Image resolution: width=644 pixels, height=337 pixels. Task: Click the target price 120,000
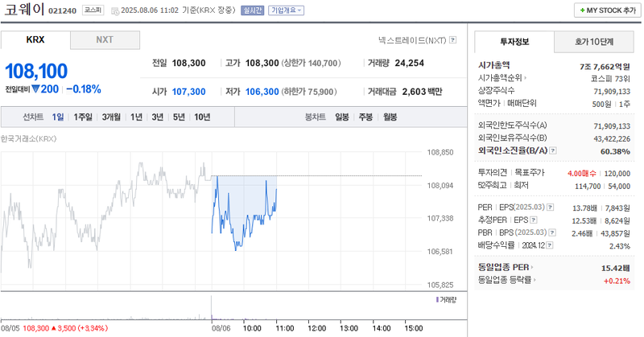tap(617, 174)
